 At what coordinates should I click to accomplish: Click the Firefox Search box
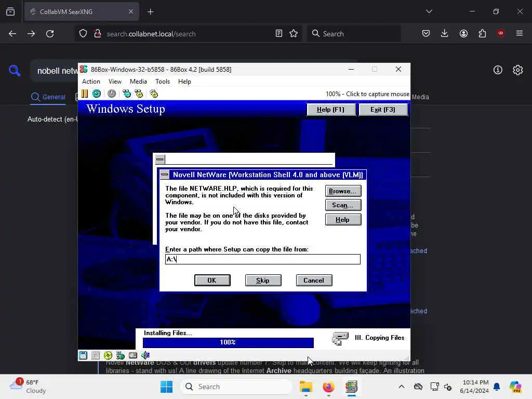pyautogui.click(x=354, y=34)
